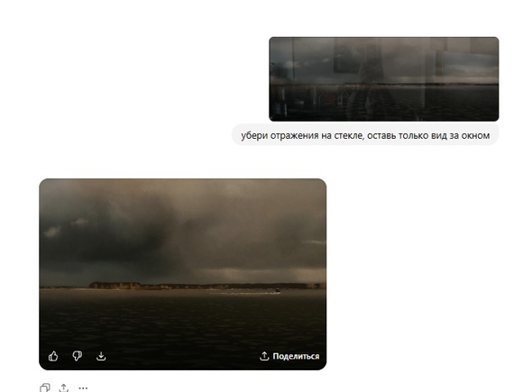
Task: View the original attached photo with reflections
Action: pyautogui.click(x=384, y=79)
